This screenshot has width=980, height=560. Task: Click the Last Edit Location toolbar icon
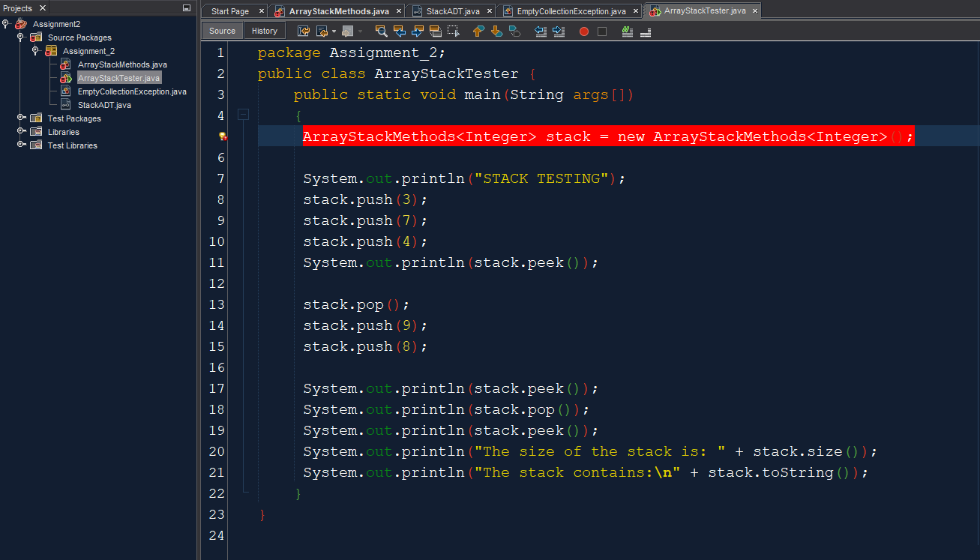[x=304, y=31]
